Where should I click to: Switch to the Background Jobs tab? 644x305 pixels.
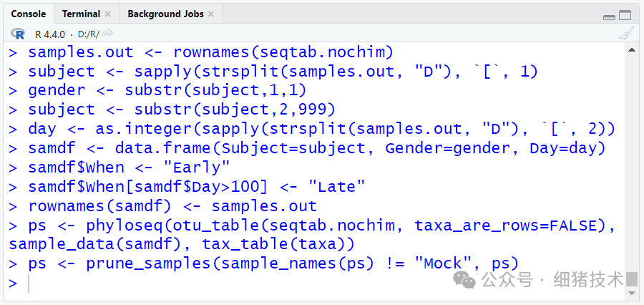pyautogui.click(x=165, y=14)
